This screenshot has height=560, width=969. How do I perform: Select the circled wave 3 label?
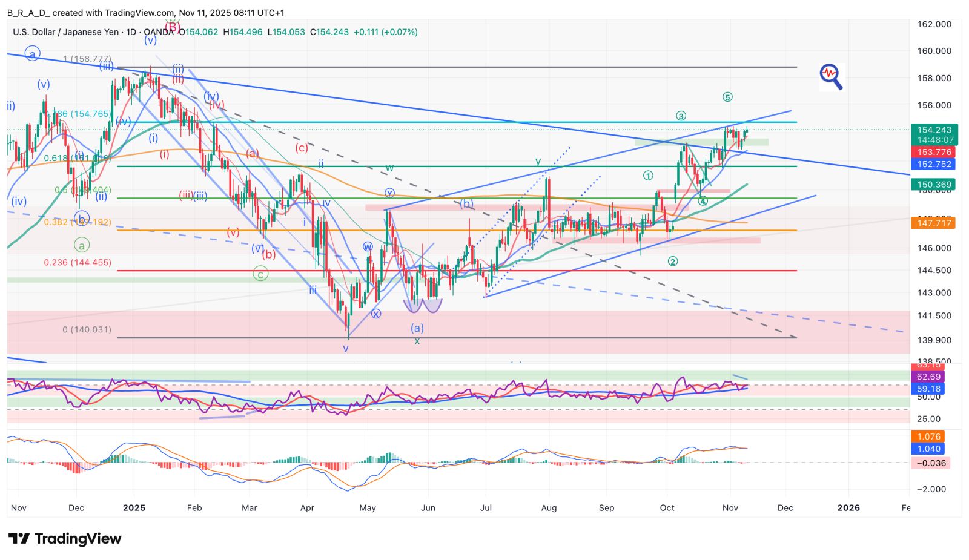point(681,116)
